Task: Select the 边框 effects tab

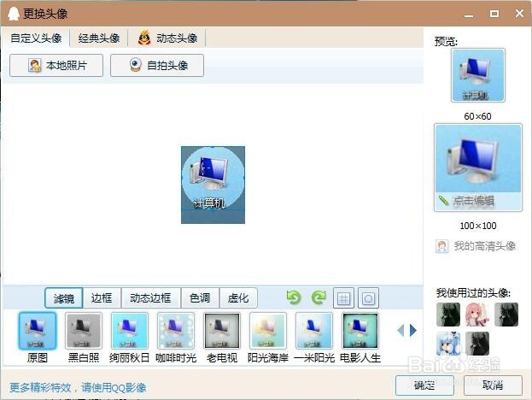Action: (102, 298)
